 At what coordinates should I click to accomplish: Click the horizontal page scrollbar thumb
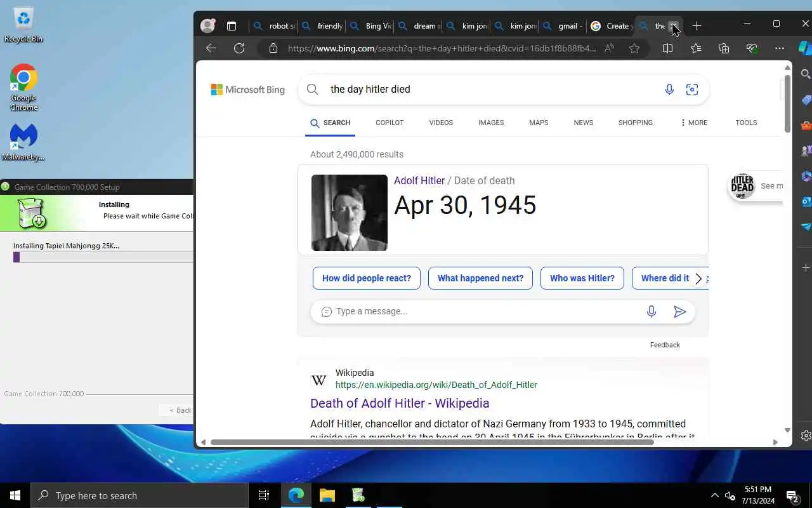click(432, 442)
